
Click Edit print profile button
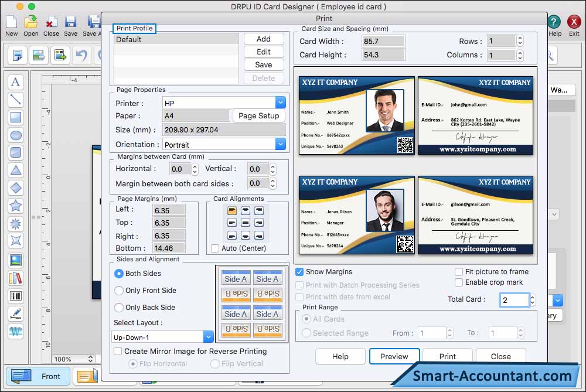(264, 52)
